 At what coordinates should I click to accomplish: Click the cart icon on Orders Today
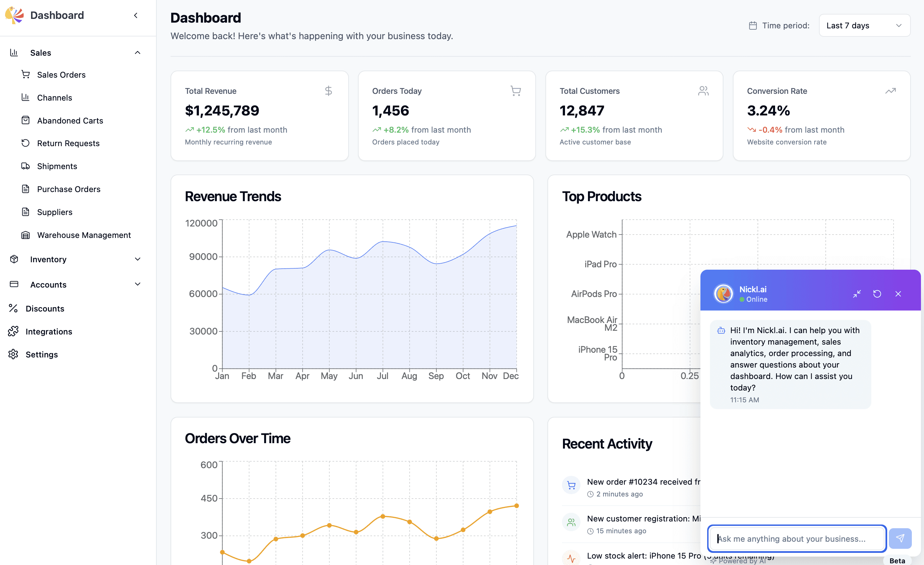click(516, 91)
